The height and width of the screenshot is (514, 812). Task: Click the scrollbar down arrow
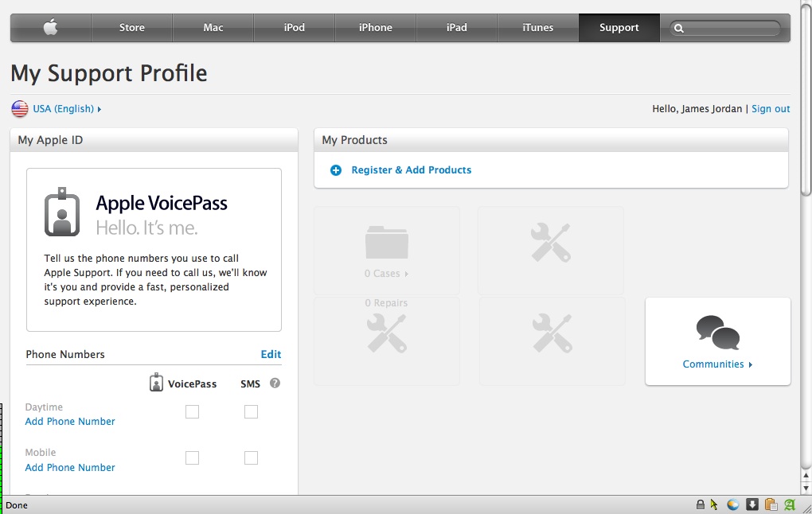click(x=806, y=488)
